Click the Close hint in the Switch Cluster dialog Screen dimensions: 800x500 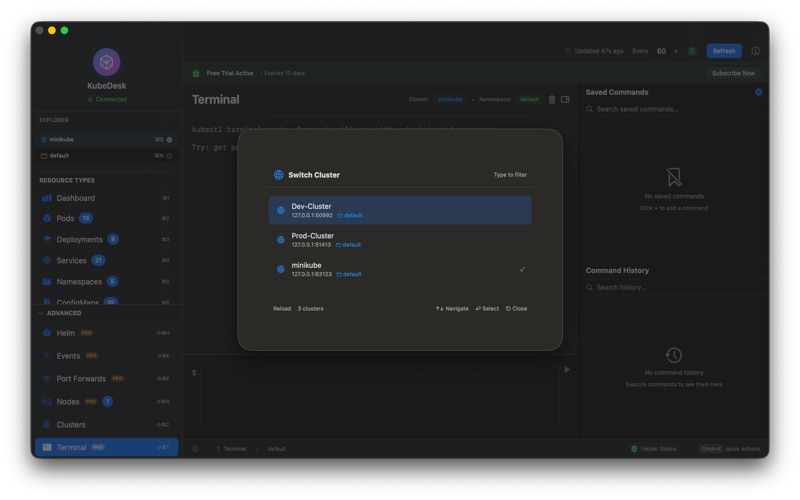[516, 309]
